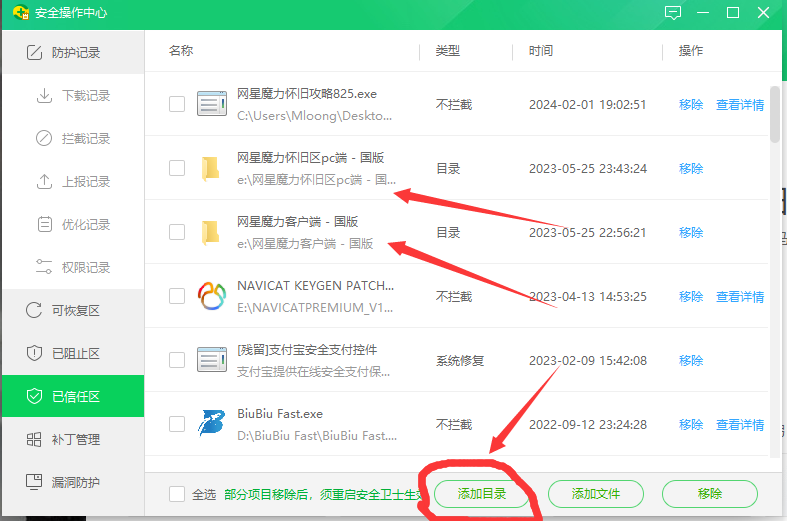Open 拦截记录 in the sidebar
Screen dimensions: 787x521
(73, 138)
